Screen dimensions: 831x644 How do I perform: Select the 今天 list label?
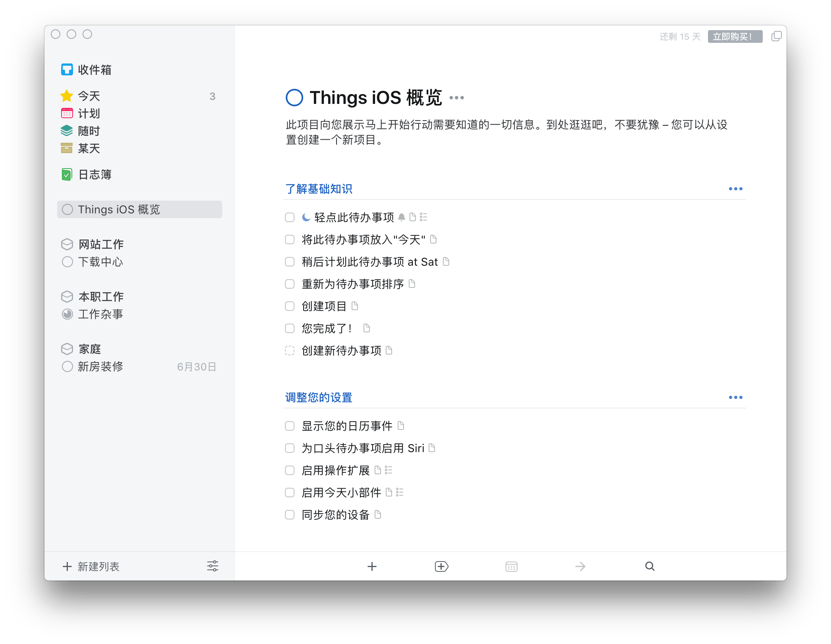click(89, 96)
